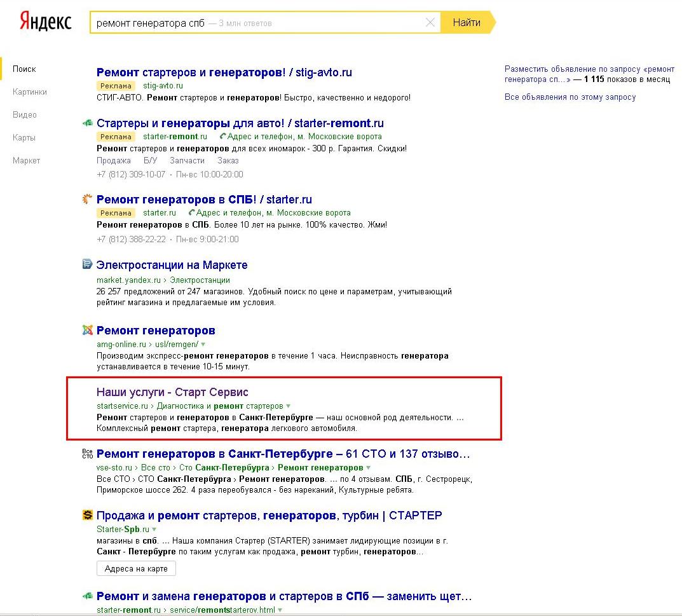
Task: Click the phone icon in starter-remont.ru ad
Action: (223, 136)
